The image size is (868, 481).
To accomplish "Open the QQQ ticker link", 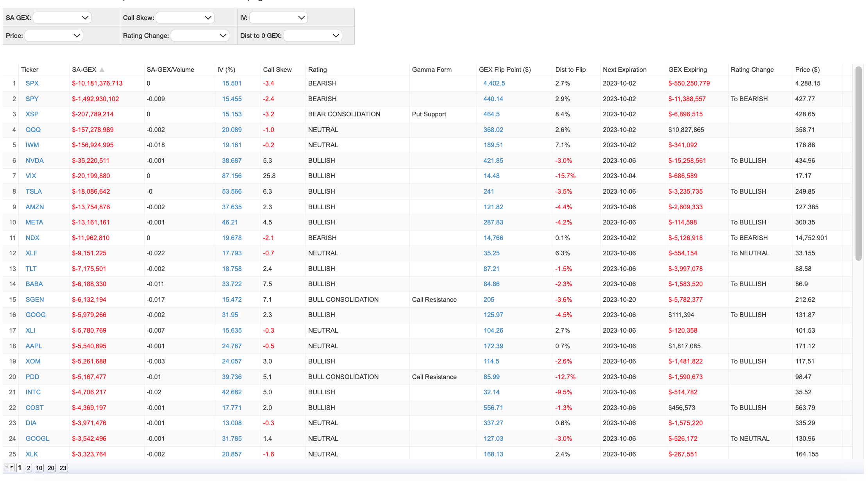I will coord(33,130).
